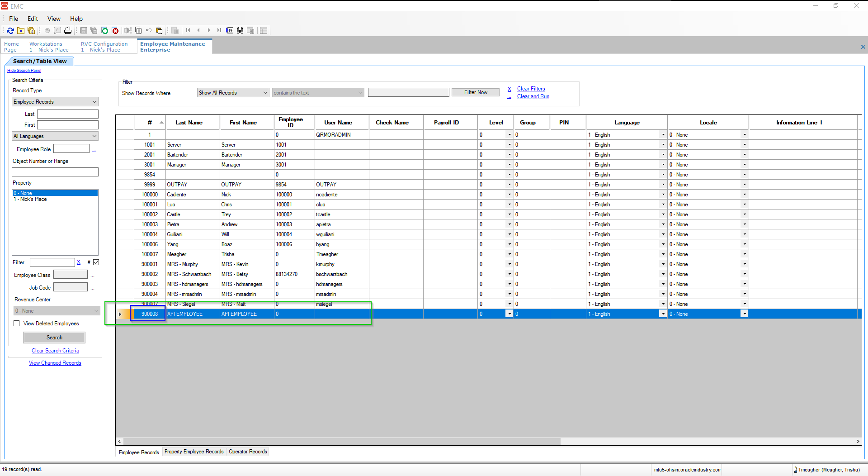Open the Find dialog using the binoculars icon
The width and height of the screenshot is (868, 476).
click(240, 30)
